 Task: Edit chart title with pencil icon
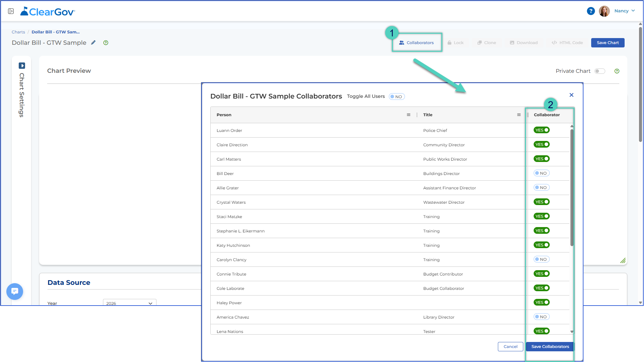point(93,42)
